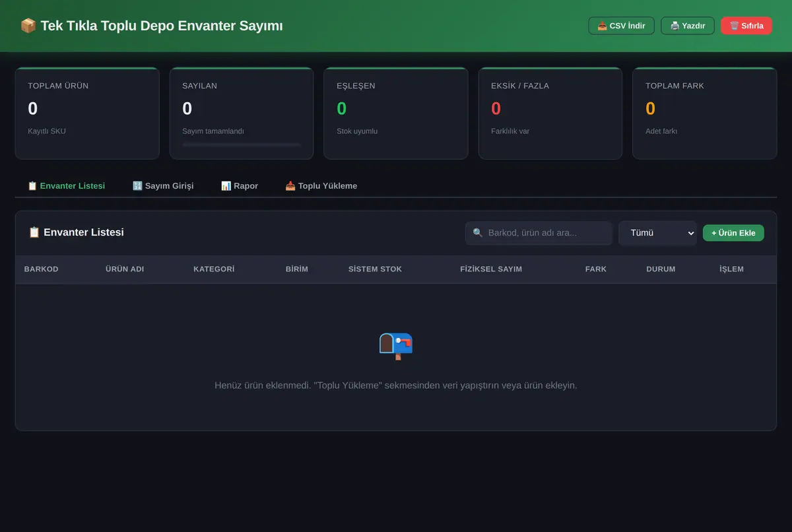
Task: Click the empty mailbox icon
Action: (x=396, y=345)
